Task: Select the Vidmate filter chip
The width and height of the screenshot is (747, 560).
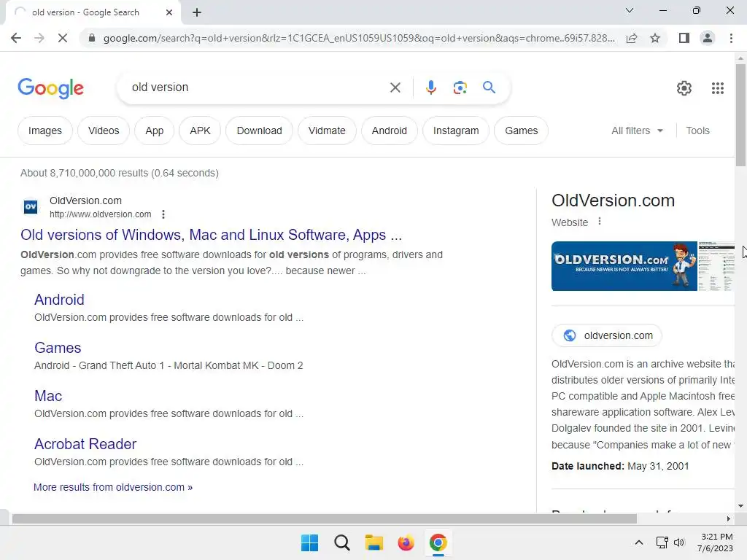Action: tap(327, 131)
